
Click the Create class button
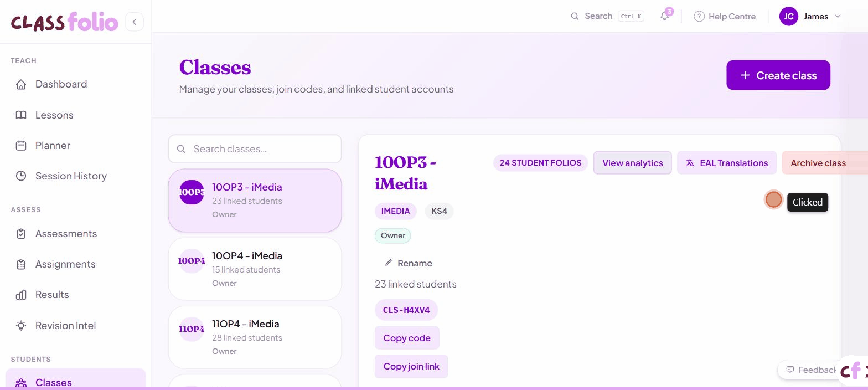pos(778,75)
